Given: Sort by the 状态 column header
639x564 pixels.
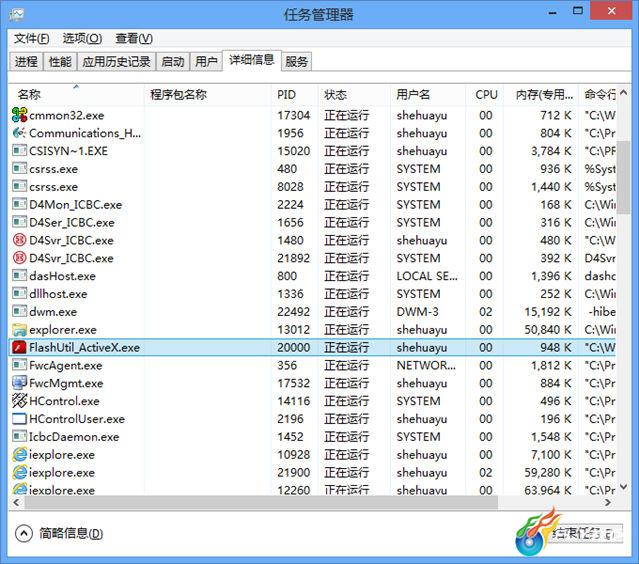Looking at the screenshot, I should click(x=354, y=95).
